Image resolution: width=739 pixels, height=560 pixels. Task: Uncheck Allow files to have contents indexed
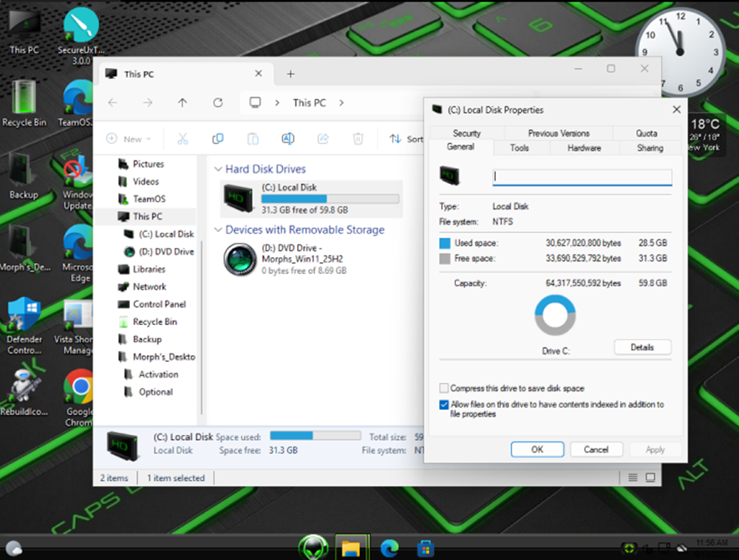pyautogui.click(x=444, y=405)
